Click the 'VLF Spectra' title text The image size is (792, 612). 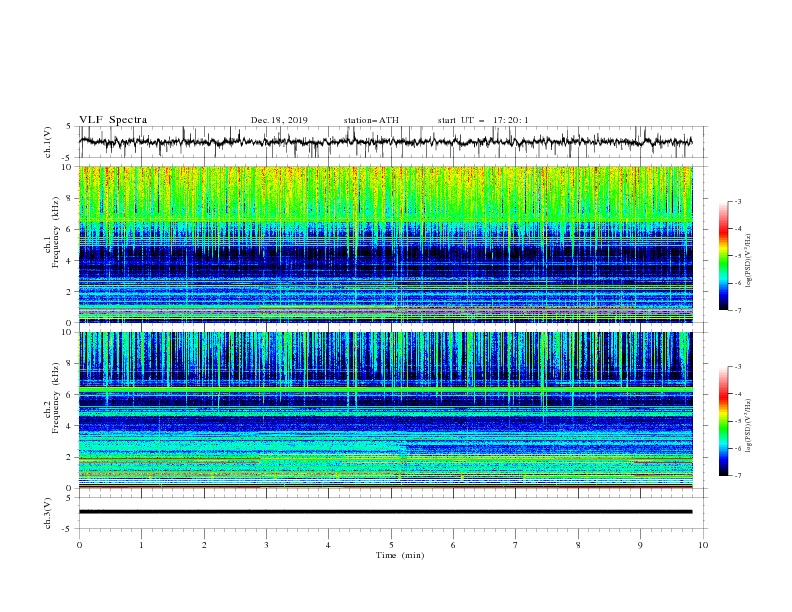click(x=113, y=120)
